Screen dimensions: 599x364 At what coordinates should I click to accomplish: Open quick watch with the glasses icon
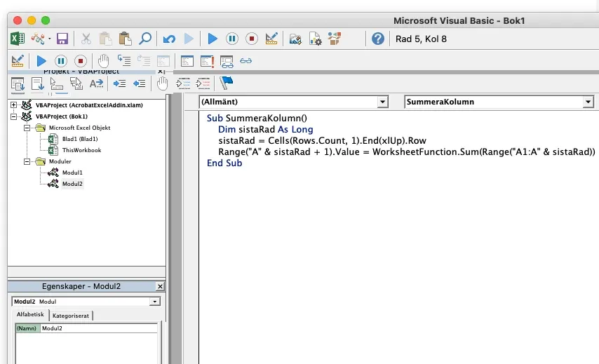point(245,61)
